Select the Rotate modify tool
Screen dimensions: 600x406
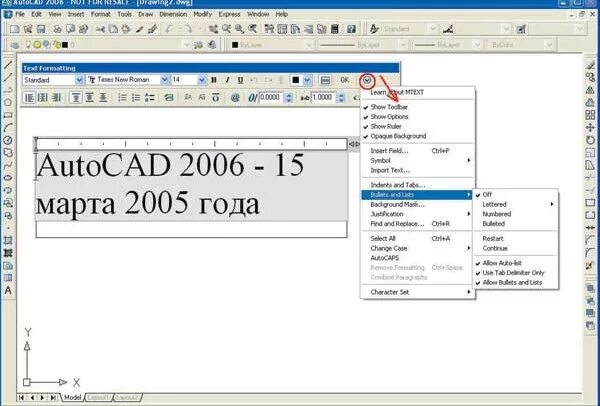(x=590, y=140)
